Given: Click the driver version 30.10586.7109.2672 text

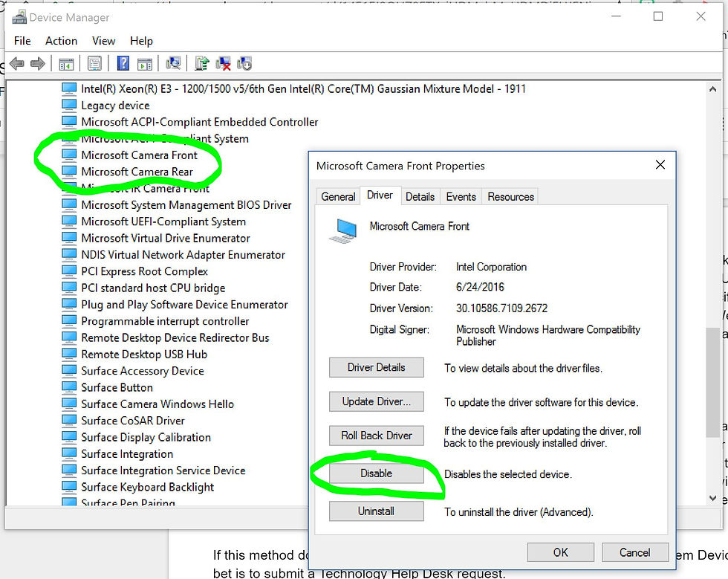Looking at the screenshot, I should tap(502, 308).
